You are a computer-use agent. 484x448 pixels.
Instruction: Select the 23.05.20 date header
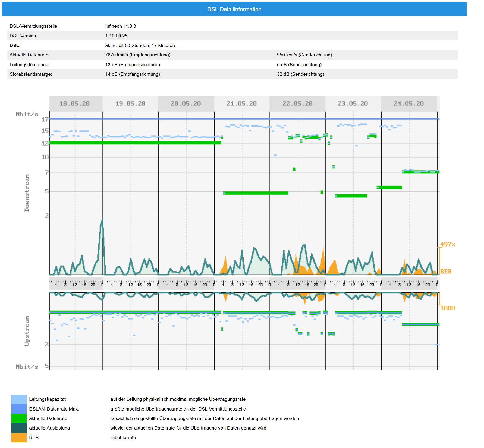click(353, 103)
